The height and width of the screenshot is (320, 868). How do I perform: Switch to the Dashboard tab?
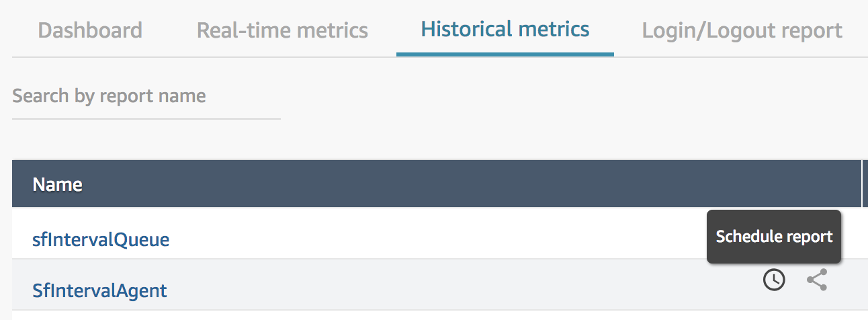90,30
